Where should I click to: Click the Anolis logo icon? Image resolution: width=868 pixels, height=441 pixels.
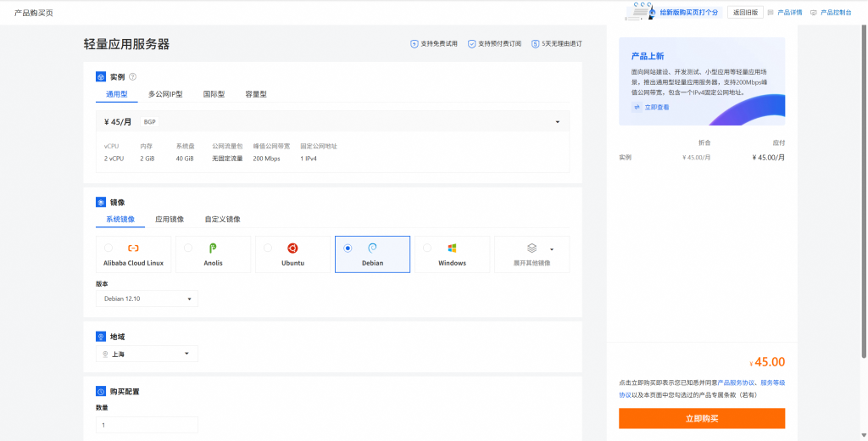click(x=213, y=248)
